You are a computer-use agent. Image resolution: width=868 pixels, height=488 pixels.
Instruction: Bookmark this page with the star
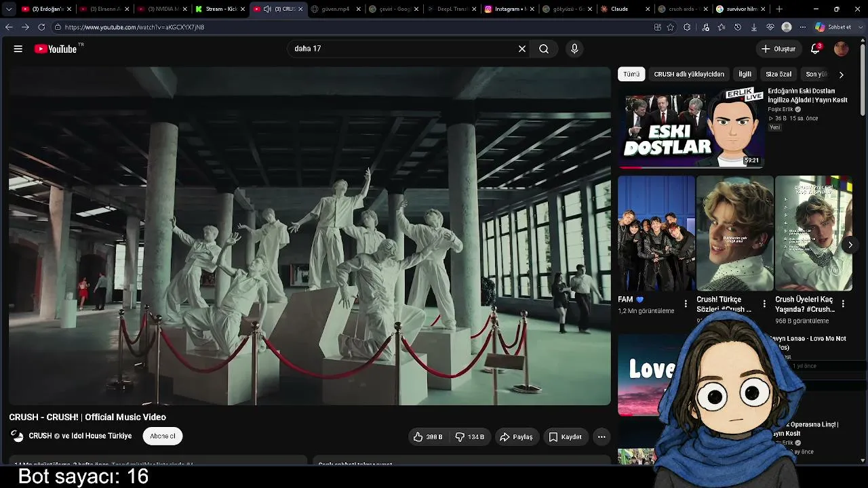tap(671, 27)
